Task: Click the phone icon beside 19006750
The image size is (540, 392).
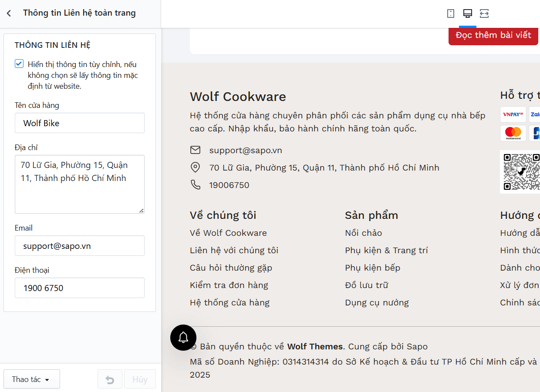Action: 196,185
